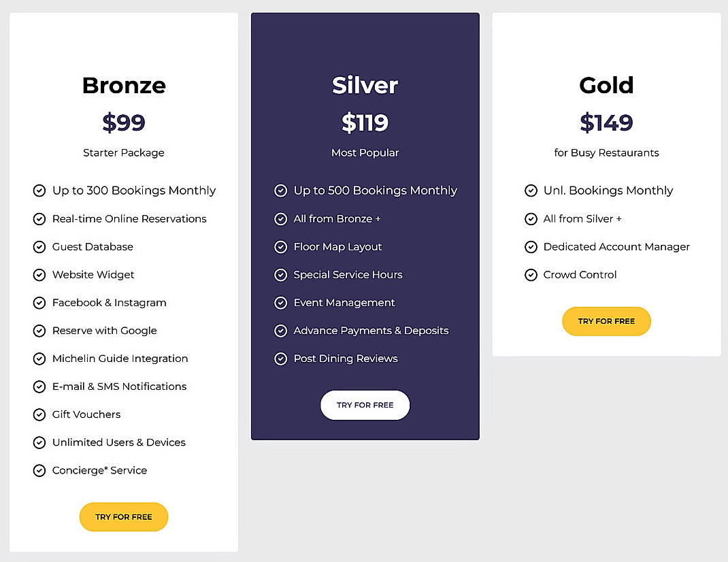This screenshot has height=562, width=728.
Task: Click the checkmark beside Advance Payments & Deposits
Action: point(281,331)
